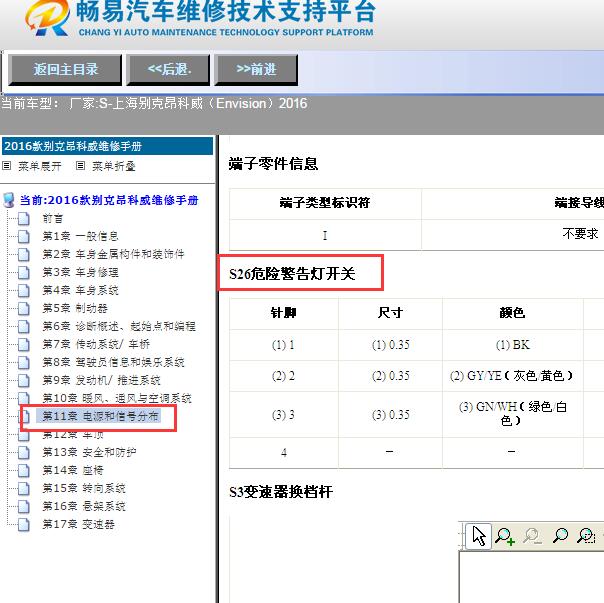Open 第8章 驾驶员信息和娱乐系统
The height and width of the screenshot is (603, 604).
tap(113, 362)
